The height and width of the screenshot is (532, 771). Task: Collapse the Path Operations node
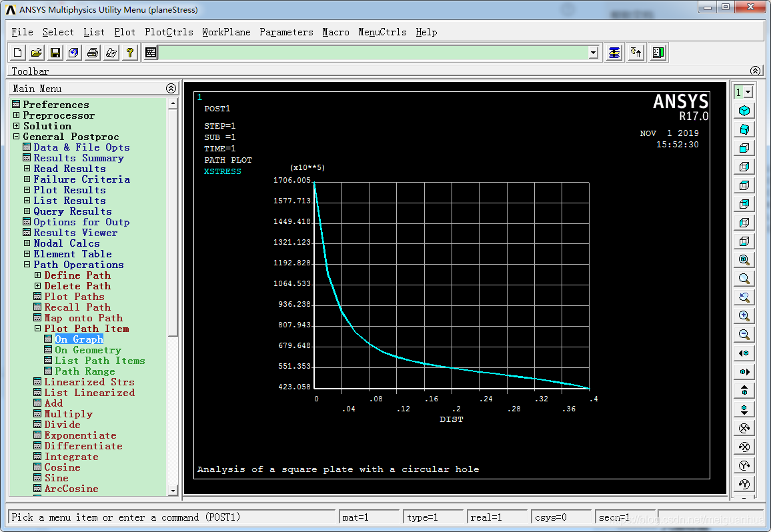click(x=27, y=265)
